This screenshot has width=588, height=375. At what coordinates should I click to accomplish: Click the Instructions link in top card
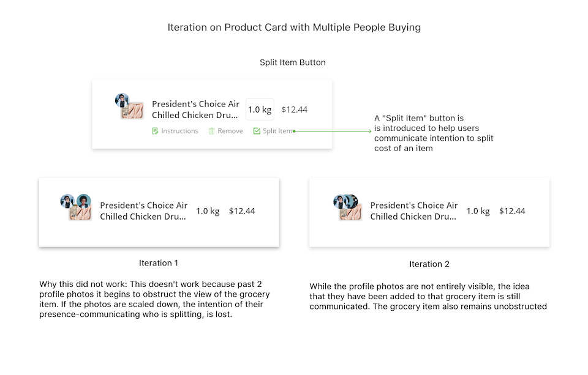(x=179, y=131)
